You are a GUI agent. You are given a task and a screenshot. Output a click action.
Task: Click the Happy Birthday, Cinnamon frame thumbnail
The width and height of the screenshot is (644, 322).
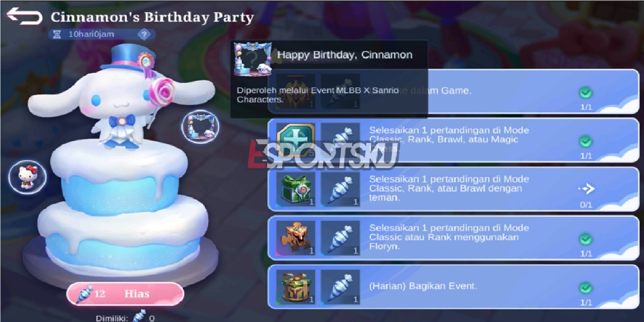pos(253,58)
